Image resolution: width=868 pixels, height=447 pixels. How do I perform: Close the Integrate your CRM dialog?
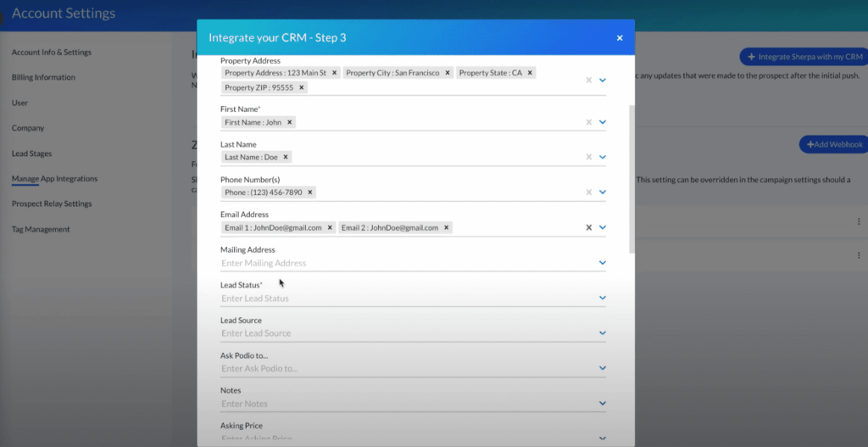click(x=620, y=38)
